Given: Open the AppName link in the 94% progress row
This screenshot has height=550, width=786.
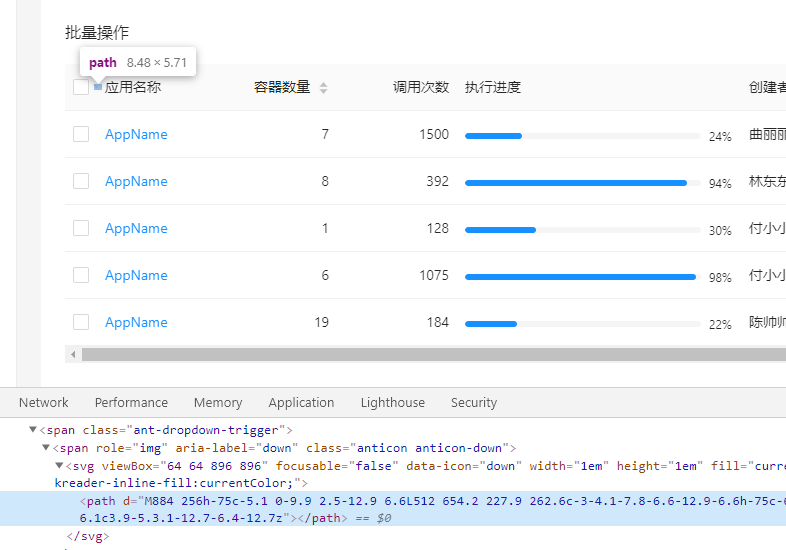Looking at the screenshot, I should point(136,181).
